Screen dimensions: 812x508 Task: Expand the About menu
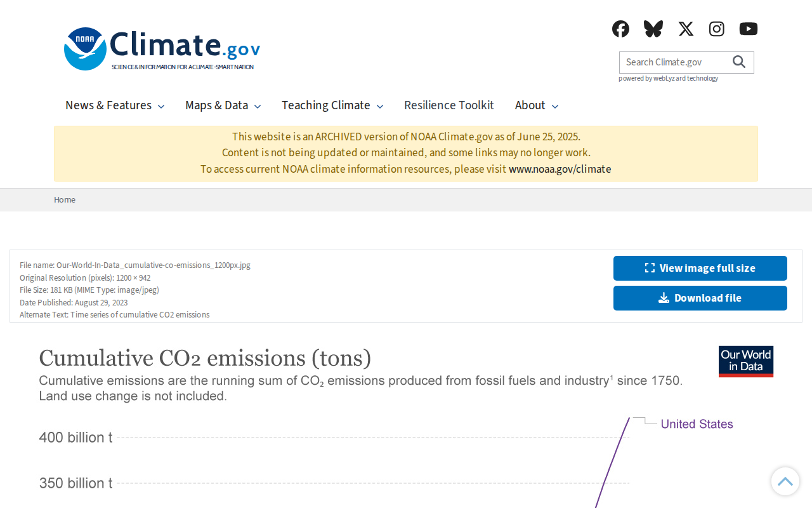(537, 105)
